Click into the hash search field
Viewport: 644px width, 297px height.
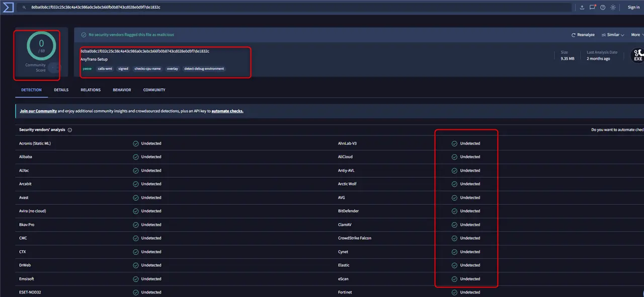(x=294, y=8)
